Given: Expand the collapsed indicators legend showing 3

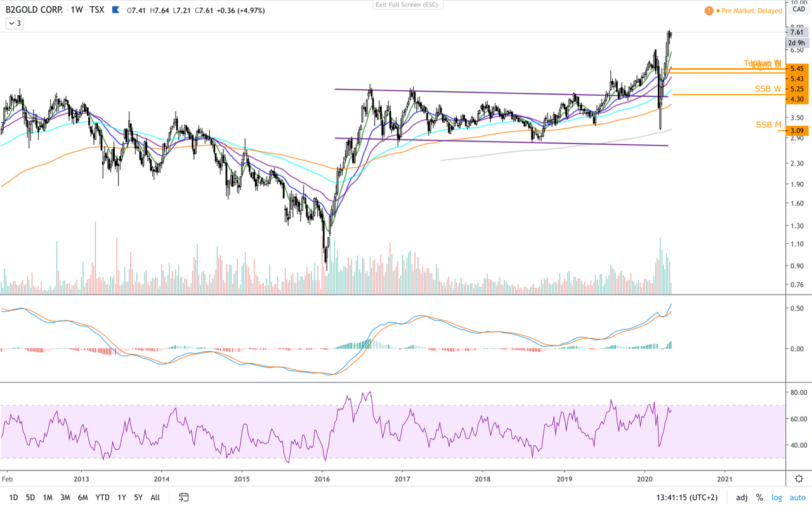Looking at the screenshot, I should 14,23.
